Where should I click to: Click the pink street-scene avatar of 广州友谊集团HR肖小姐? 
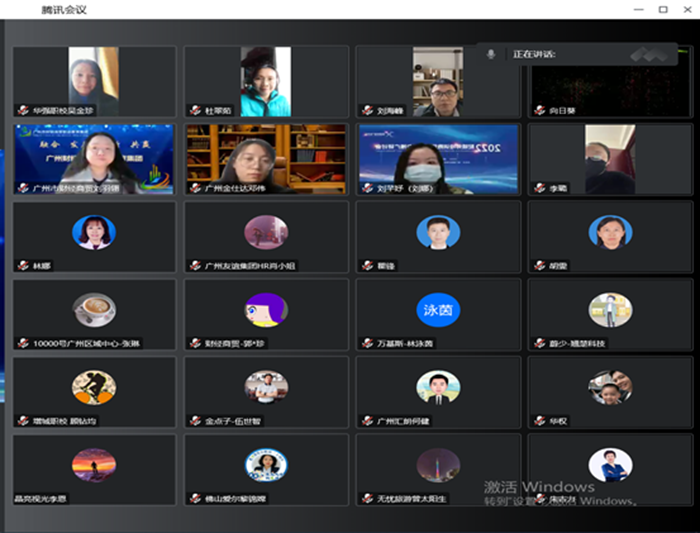pos(266,232)
